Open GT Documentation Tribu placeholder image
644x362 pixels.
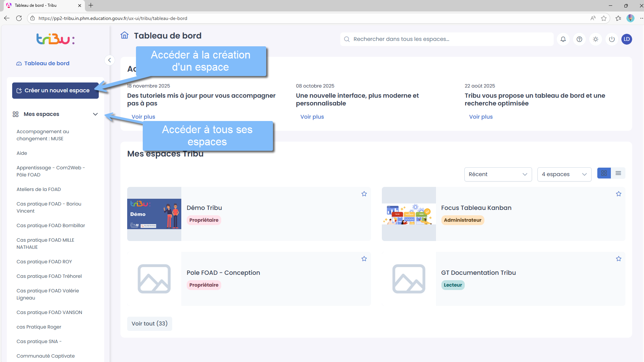pos(409,279)
